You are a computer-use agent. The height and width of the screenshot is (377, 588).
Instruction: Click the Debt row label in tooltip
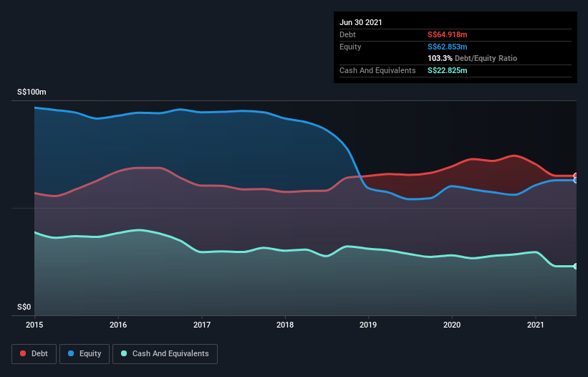[x=347, y=34]
